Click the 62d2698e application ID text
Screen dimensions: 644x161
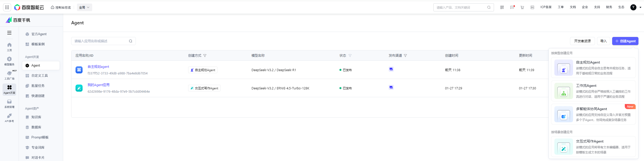pos(119,91)
